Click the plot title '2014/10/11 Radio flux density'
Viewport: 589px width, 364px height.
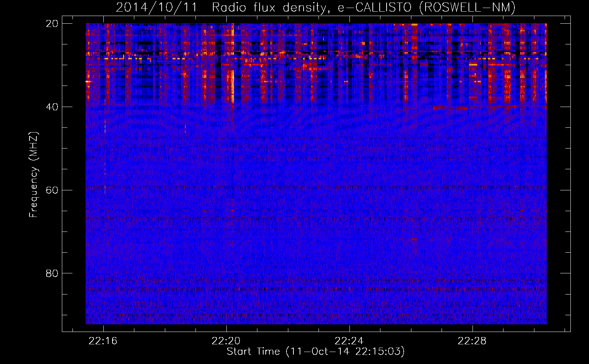click(316, 7)
